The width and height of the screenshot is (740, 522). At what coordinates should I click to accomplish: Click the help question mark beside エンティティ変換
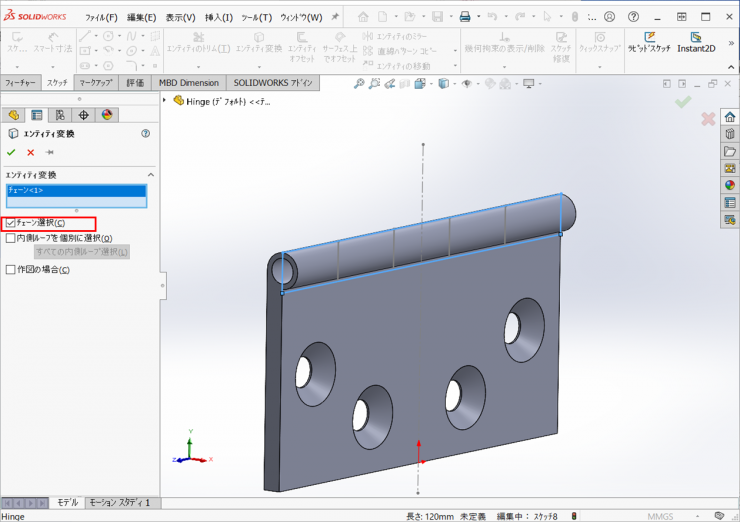tap(146, 133)
